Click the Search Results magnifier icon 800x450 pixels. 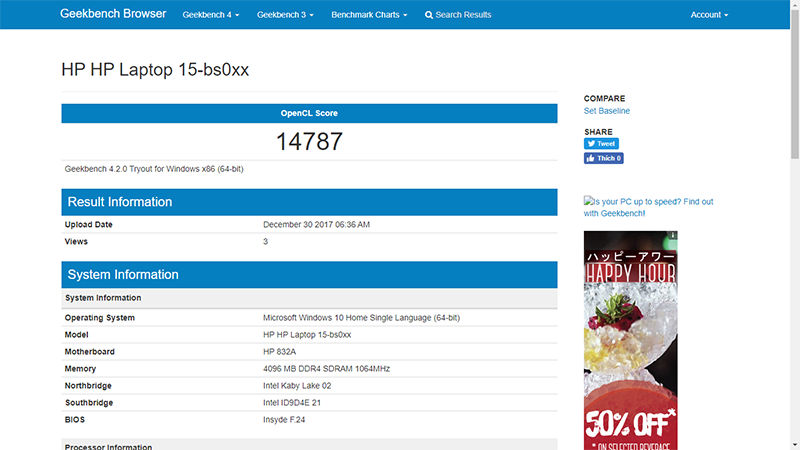click(x=429, y=15)
